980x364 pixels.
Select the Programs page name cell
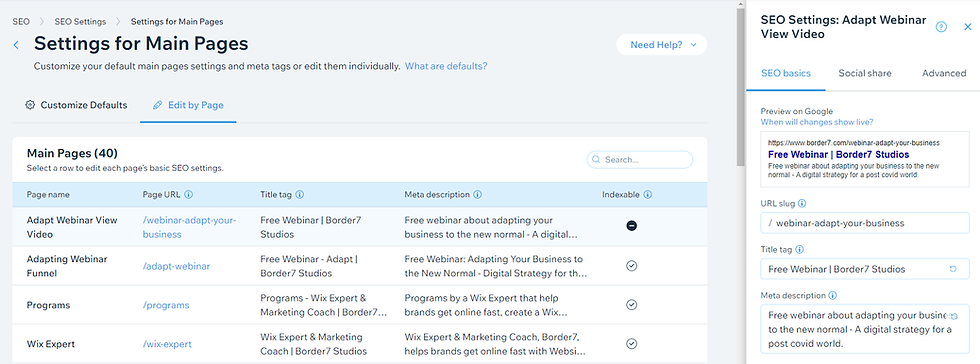coord(48,305)
